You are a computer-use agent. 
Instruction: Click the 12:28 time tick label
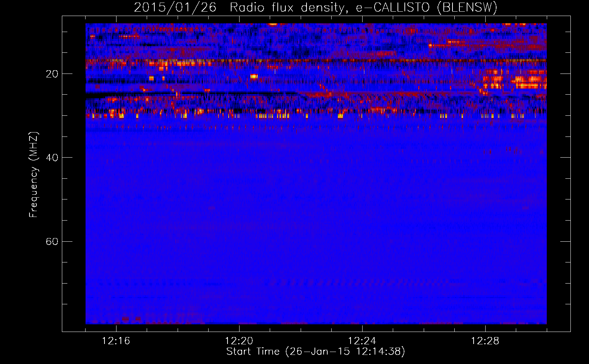(x=485, y=341)
